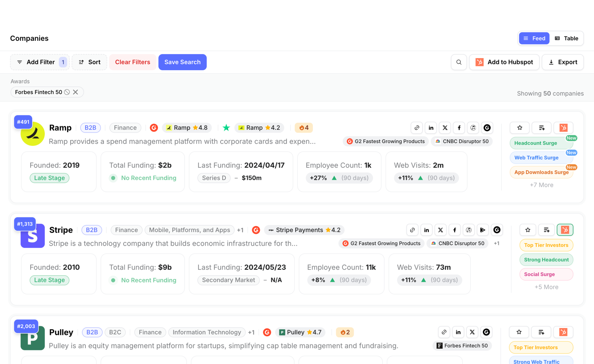594x364 pixels.
Task: Favorite Ramp using the star toggle
Action: [519, 128]
